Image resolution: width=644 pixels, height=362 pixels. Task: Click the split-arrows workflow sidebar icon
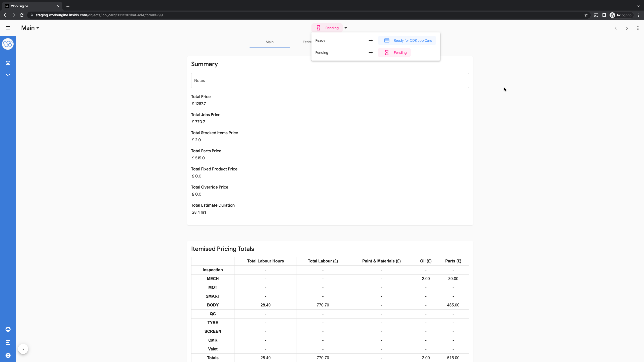[8, 76]
